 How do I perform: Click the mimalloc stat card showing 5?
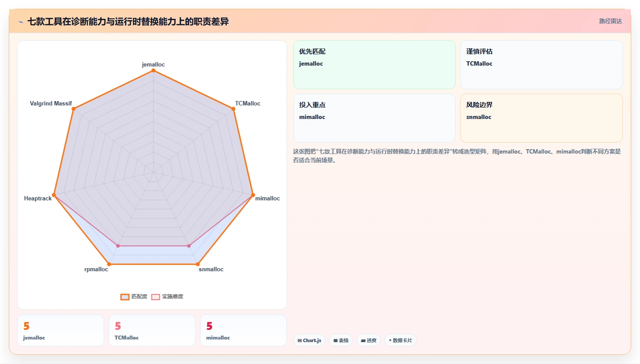[x=243, y=330]
